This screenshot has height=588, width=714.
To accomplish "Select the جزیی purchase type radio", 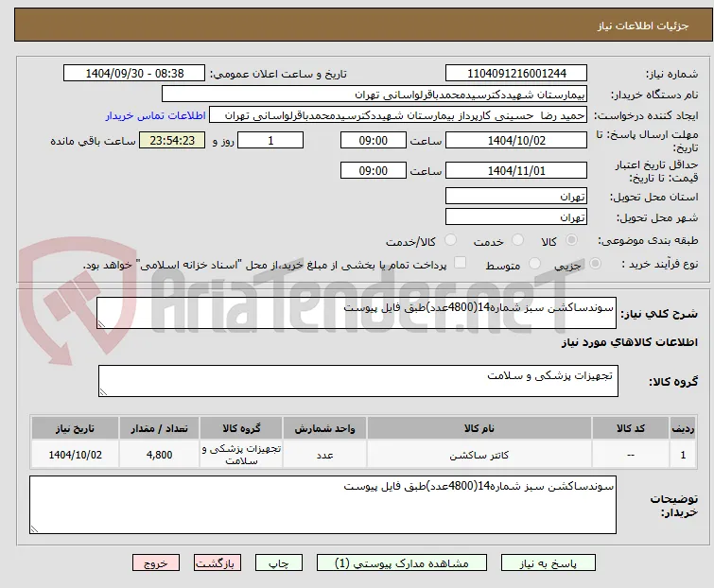I will [595, 264].
